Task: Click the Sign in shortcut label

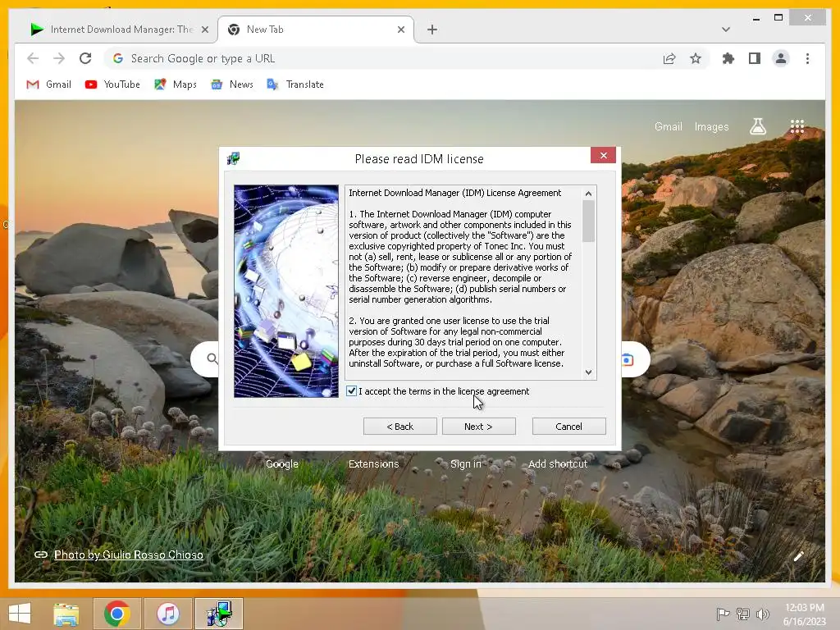Action: 466,464
